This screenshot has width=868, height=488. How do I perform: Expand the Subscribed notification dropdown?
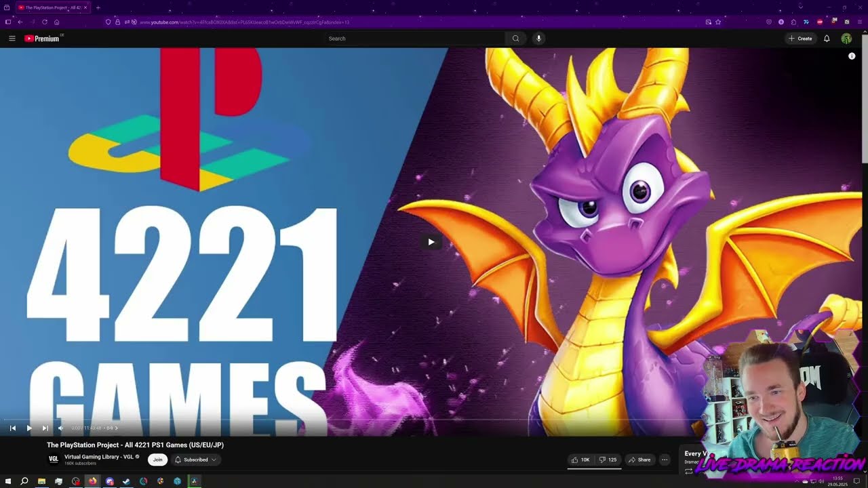click(x=195, y=460)
